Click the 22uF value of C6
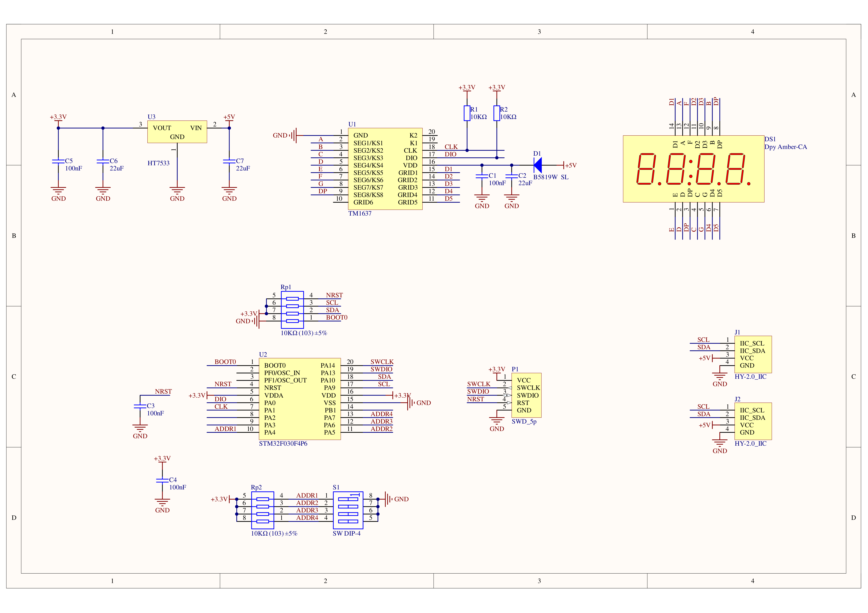Viewport: 868px width, 613px height. click(116, 169)
